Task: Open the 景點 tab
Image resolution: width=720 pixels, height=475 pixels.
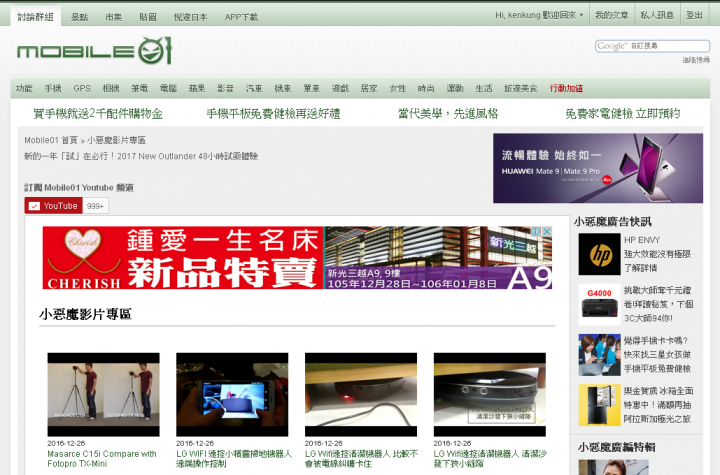Action: [x=79, y=17]
